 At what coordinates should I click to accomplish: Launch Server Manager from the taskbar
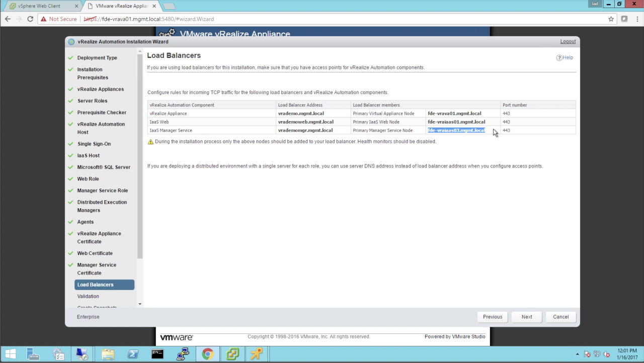tap(33, 354)
